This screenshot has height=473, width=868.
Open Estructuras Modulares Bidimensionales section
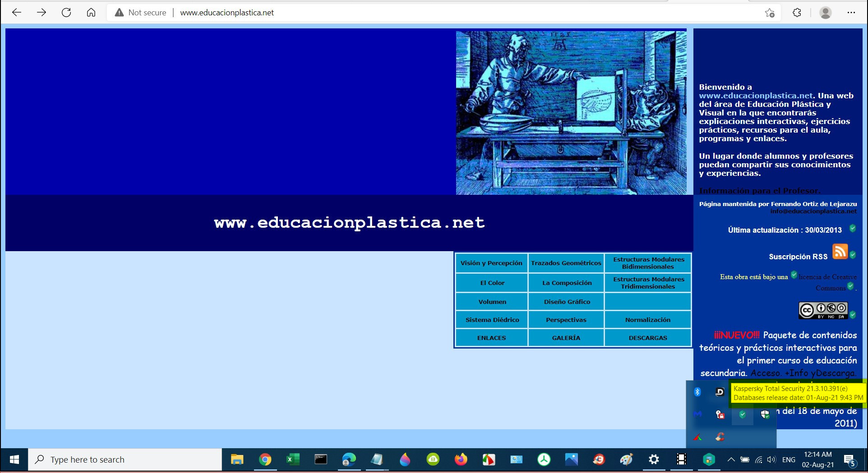(648, 263)
